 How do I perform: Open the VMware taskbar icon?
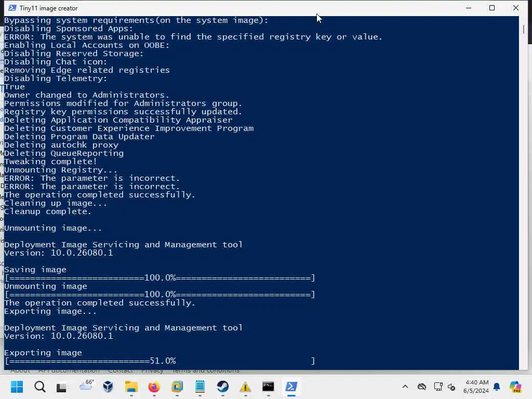177,387
